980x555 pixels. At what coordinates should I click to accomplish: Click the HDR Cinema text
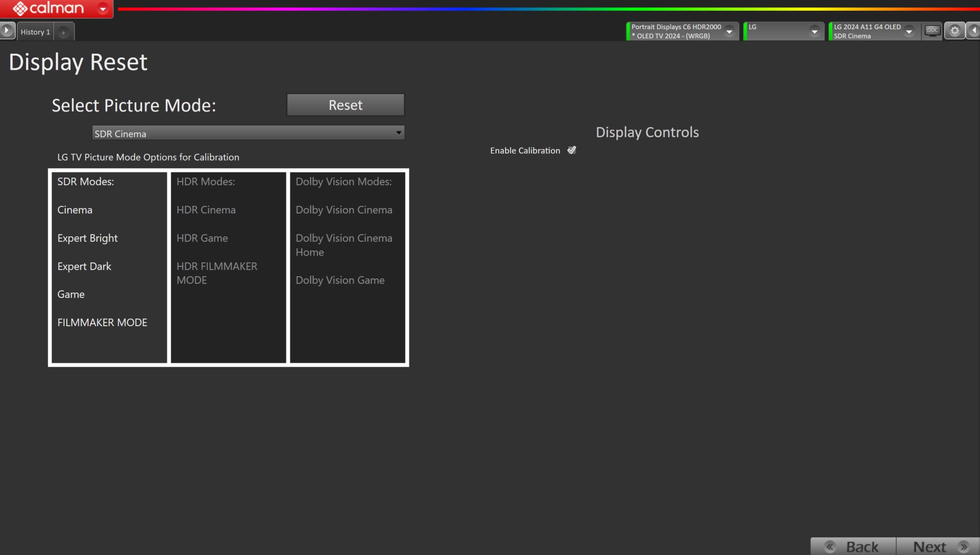point(206,210)
